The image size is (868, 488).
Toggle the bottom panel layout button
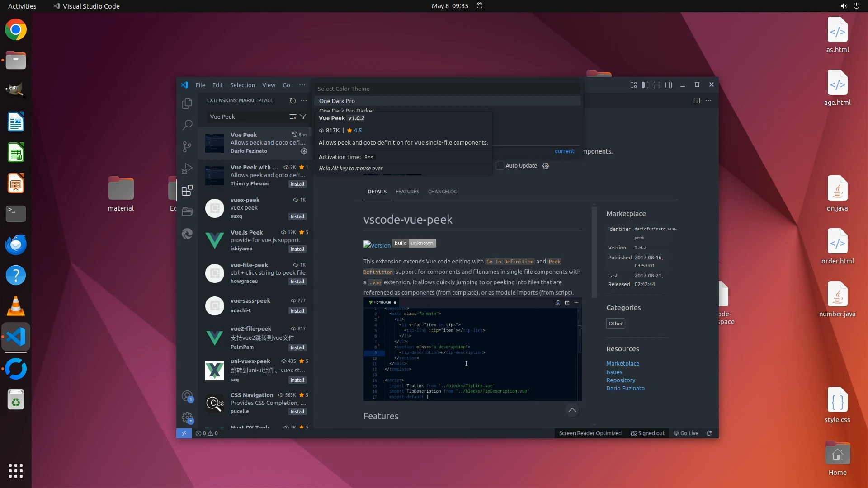pos(657,85)
